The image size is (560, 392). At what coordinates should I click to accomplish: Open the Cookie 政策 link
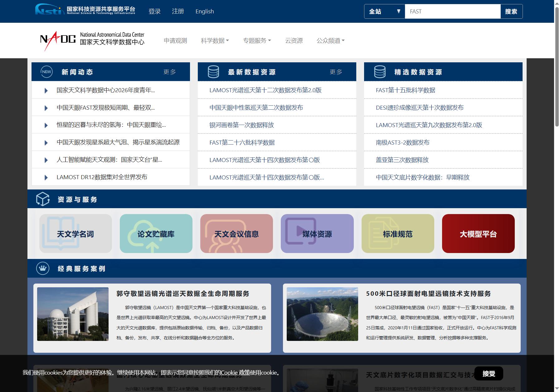[236, 372]
